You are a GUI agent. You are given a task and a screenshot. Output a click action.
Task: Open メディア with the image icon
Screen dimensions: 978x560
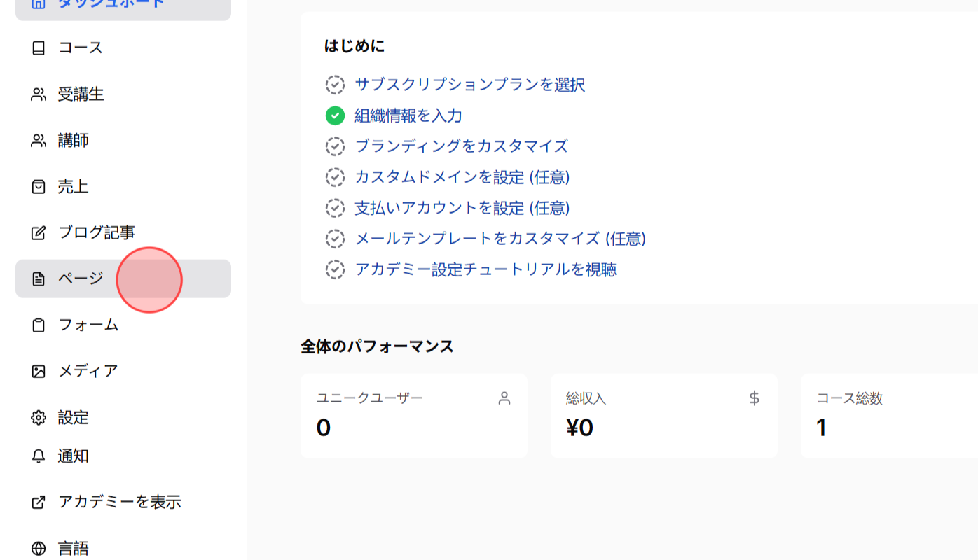[39, 371]
